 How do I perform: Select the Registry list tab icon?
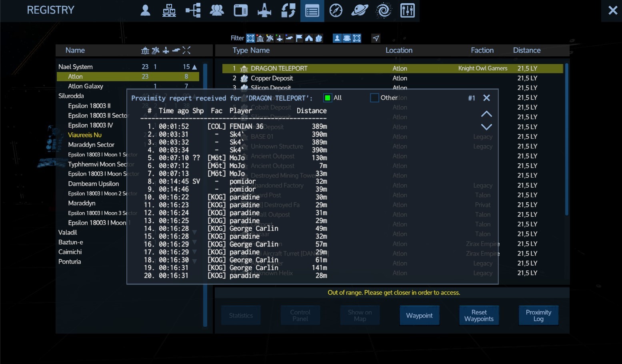[312, 11]
